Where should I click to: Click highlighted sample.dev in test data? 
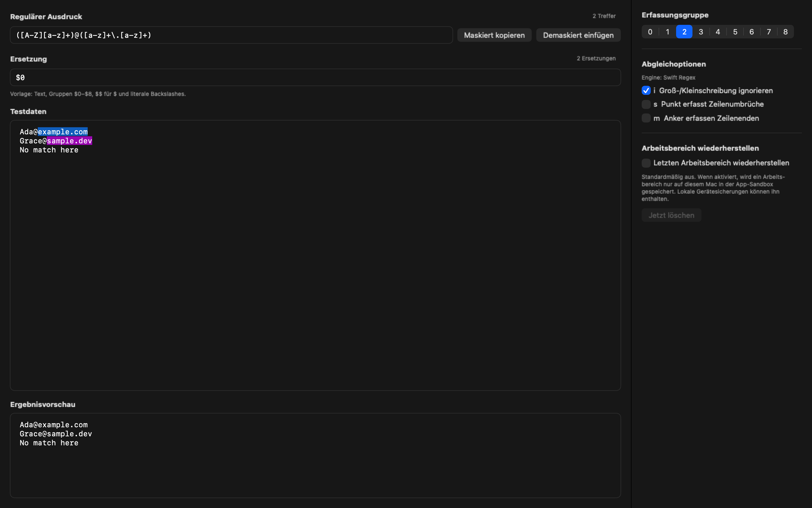[x=69, y=141]
